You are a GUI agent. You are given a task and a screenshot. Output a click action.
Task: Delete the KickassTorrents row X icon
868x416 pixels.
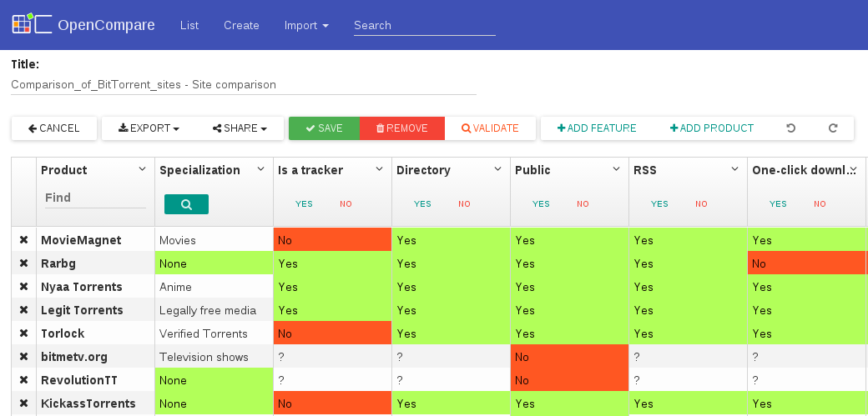24,403
